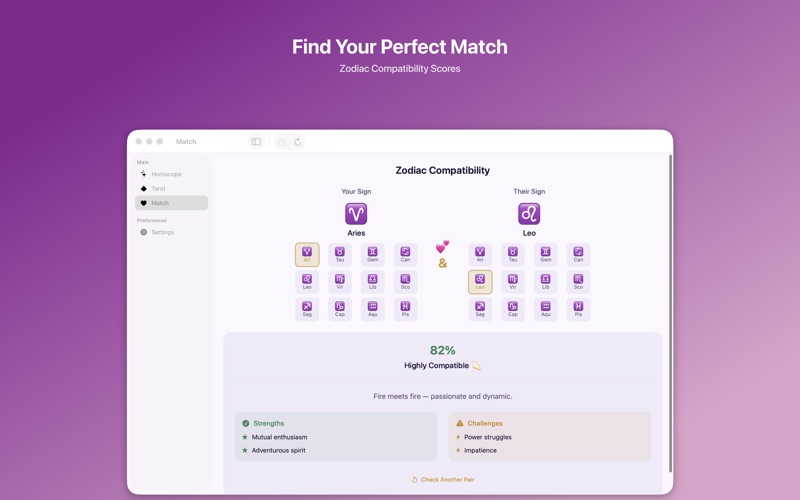The image size is (800, 500).
Task: Click the share icon in toolbar
Action: 282,141
